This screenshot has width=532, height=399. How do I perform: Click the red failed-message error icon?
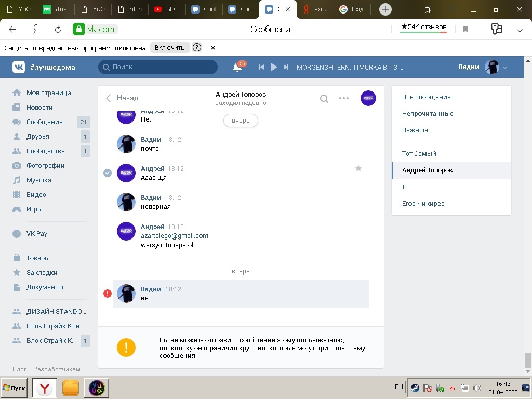tap(108, 294)
